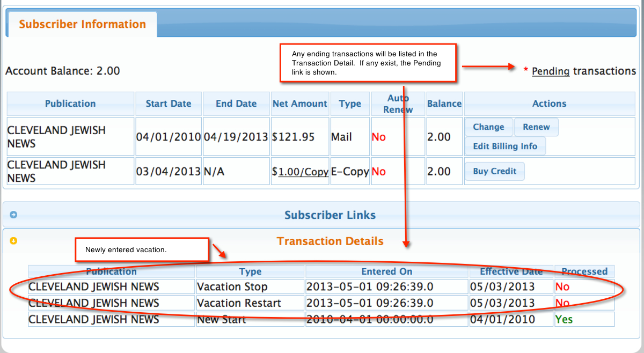The width and height of the screenshot is (644, 353).
Task: Click the Entered On timestamp in Vacation Restart row
Action: 370,303
